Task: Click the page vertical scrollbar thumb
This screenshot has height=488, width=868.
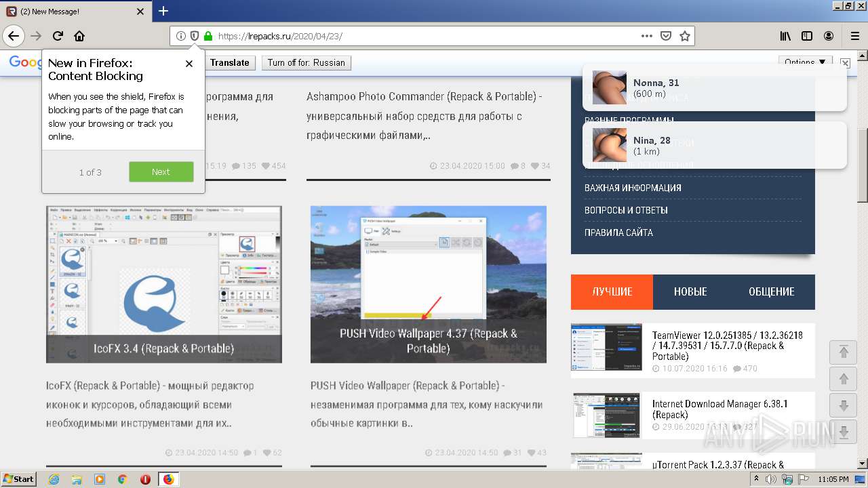Action: (x=862, y=165)
